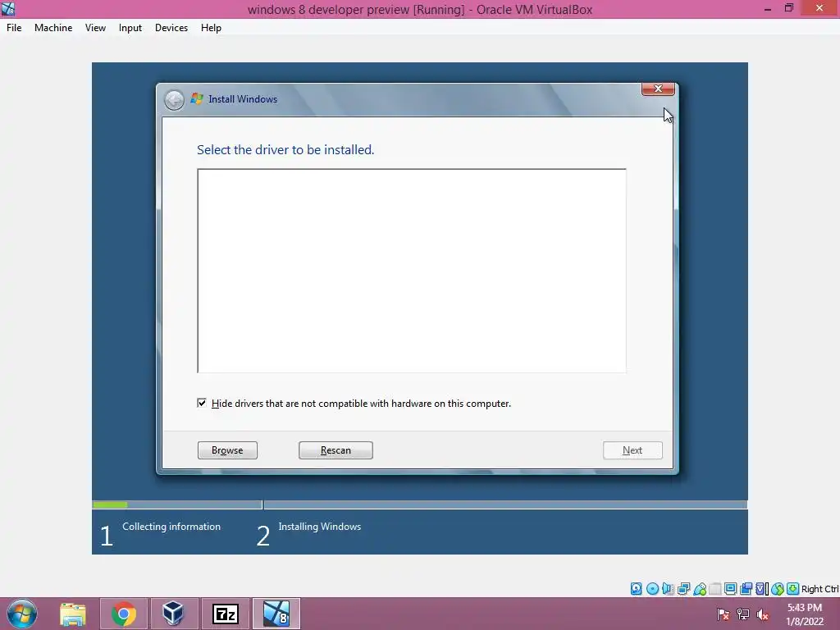Screen dimensions: 840x630
Task: Click the muted volume tray icon
Action: 762,614
